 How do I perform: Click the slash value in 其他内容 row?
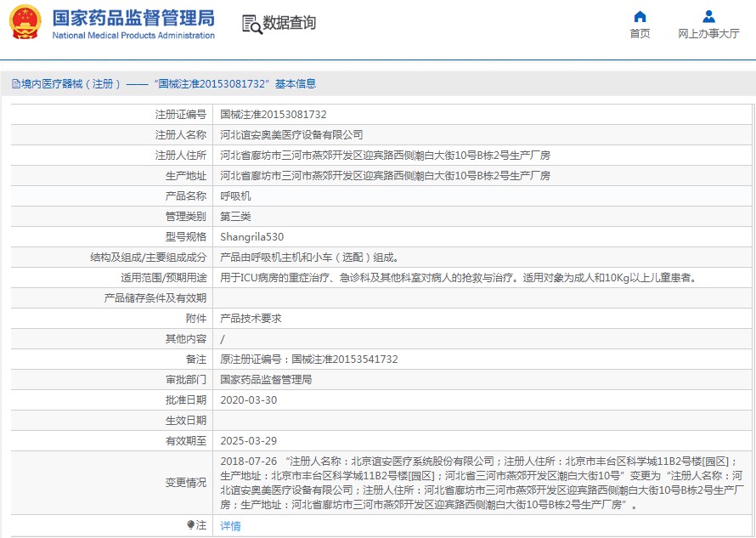point(223,339)
